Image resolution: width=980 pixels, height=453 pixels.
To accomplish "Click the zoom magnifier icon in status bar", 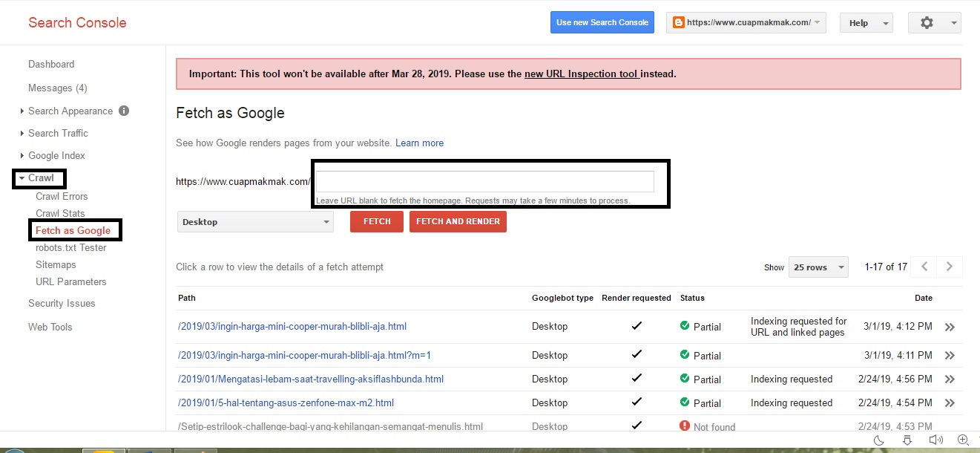I will pos(964,440).
